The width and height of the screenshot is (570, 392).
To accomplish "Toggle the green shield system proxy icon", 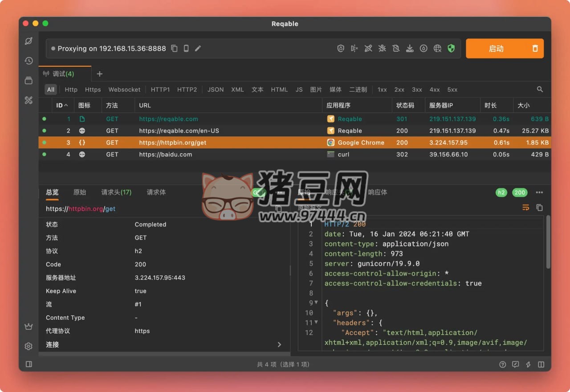I will tap(451, 48).
